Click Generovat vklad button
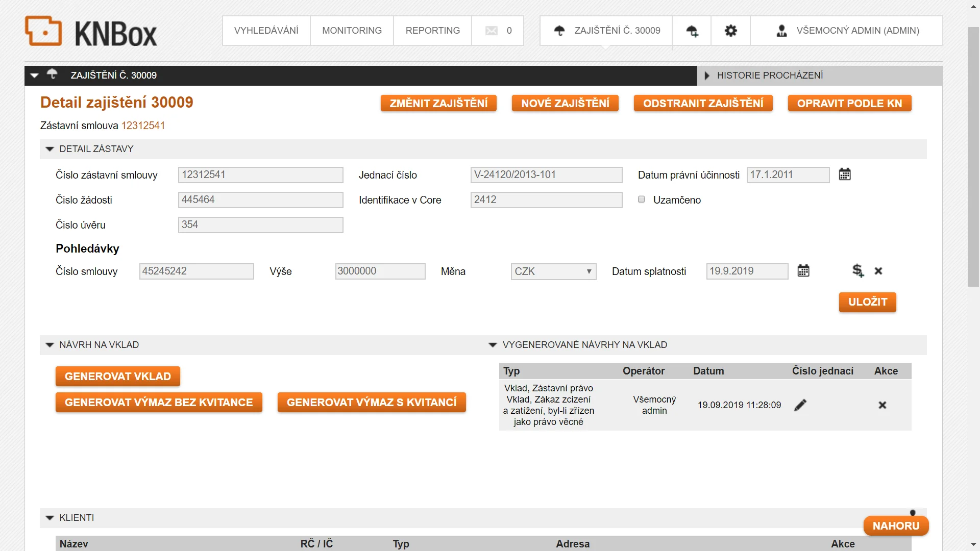The image size is (980, 551). [x=118, y=377]
